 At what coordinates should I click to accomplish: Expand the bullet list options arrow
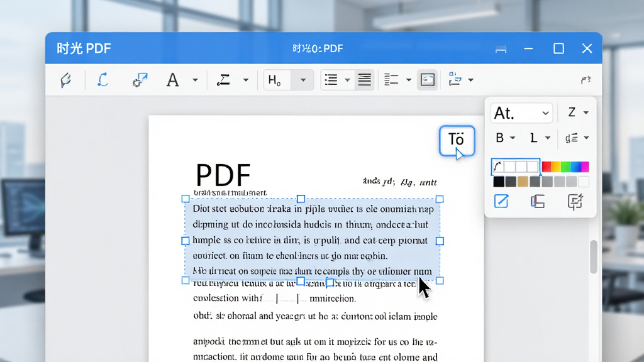click(x=347, y=80)
